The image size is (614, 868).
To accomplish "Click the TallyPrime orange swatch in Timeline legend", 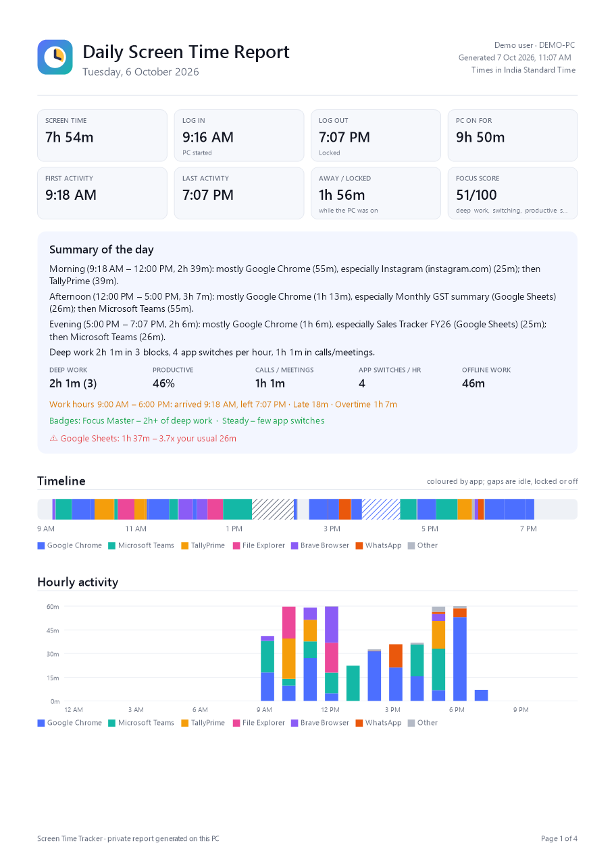I will (184, 545).
